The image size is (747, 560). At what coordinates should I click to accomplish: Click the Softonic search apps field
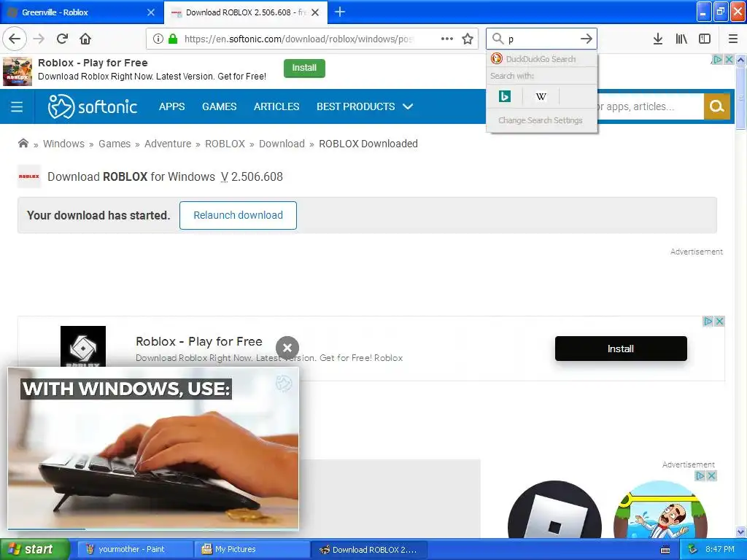pyautogui.click(x=650, y=106)
